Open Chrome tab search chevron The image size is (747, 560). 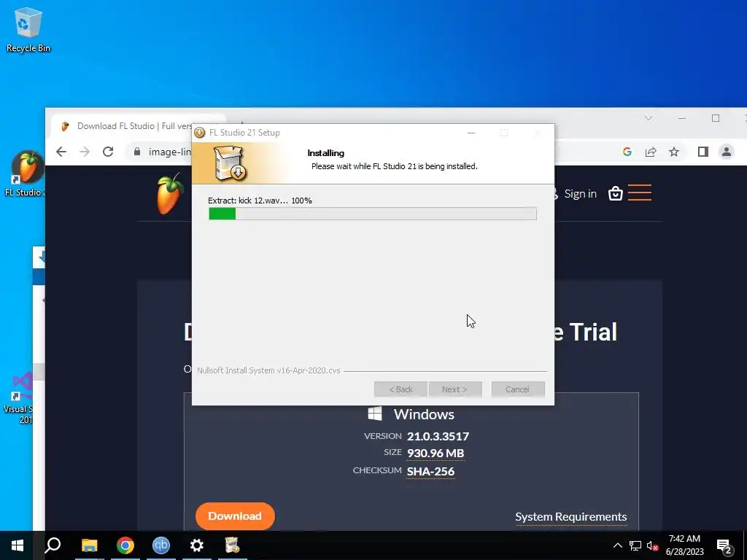pyautogui.click(x=648, y=118)
